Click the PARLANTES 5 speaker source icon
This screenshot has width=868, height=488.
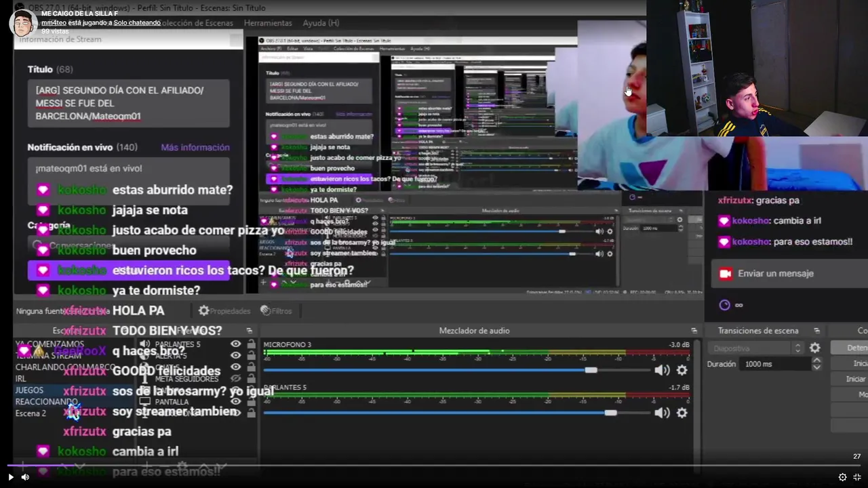point(144,344)
